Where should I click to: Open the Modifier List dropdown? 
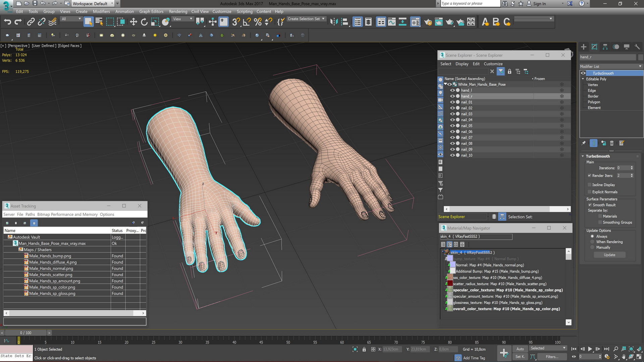(x=611, y=66)
